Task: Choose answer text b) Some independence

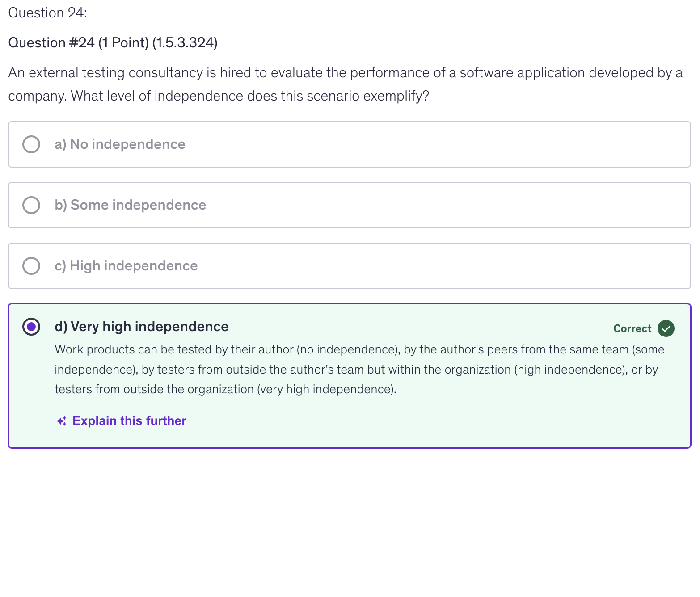Action: (130, 205)
